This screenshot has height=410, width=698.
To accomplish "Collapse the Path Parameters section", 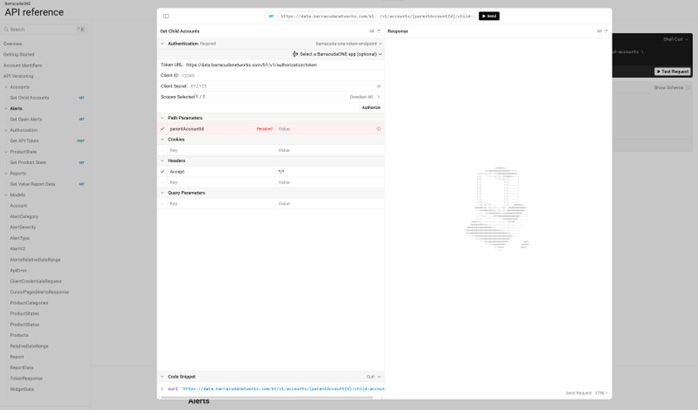I will click(x=163, y=118).
